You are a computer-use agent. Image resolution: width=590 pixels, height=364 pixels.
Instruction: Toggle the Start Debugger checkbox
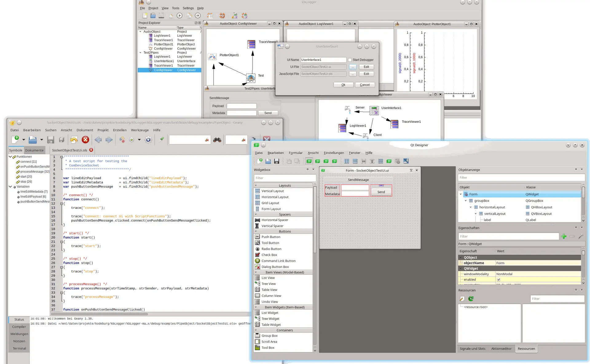pyautogui.click(x=350, y=60)
